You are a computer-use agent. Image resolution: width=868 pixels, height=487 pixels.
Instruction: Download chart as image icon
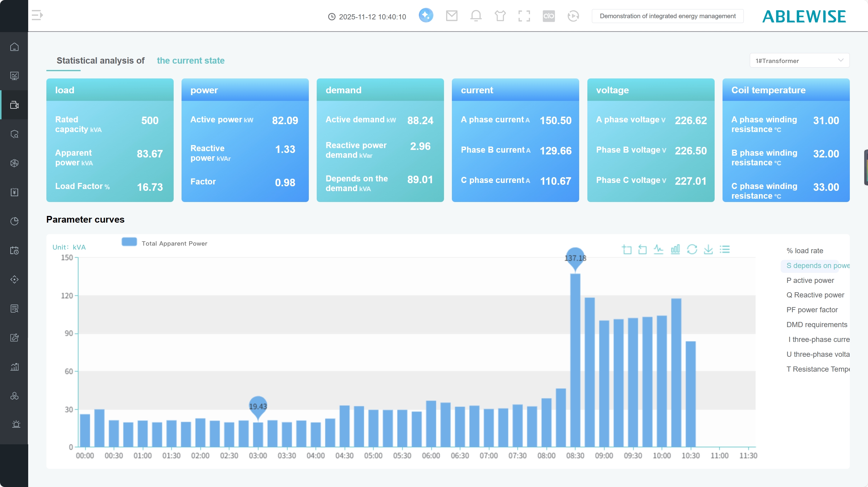[x=708, y=250]
